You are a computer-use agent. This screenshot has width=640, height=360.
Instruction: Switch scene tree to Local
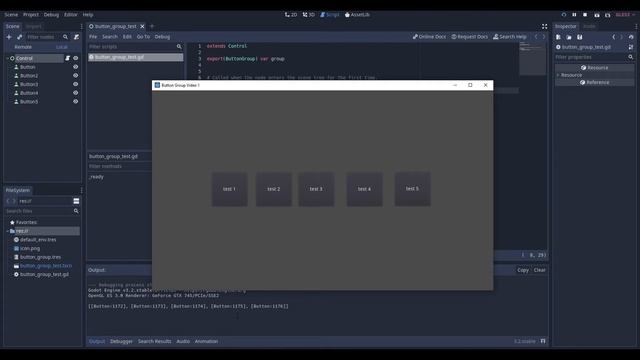click(62, 47)
